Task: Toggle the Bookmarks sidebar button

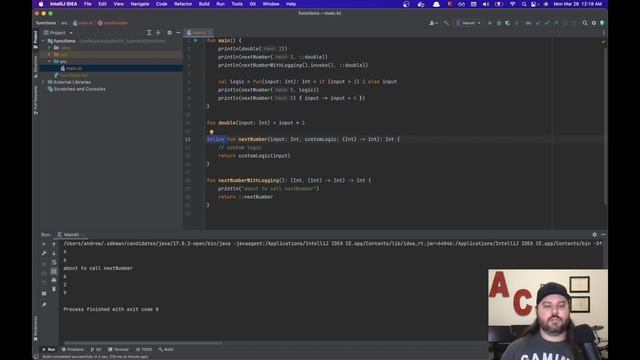Action: 36,328
